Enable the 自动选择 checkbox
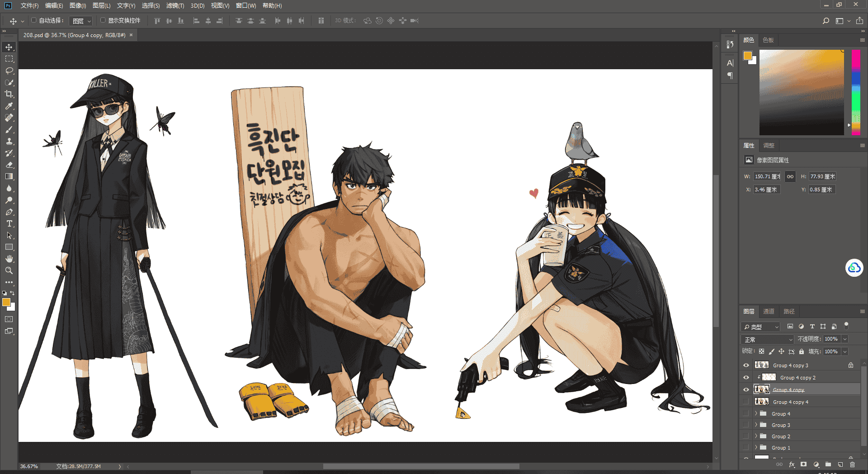868x474 pixels. (x=33, y=20)
